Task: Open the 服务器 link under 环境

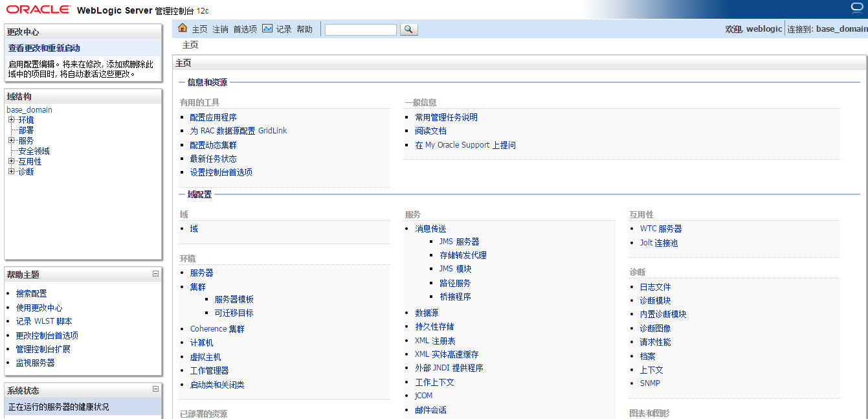Action: tap(201, 273)
